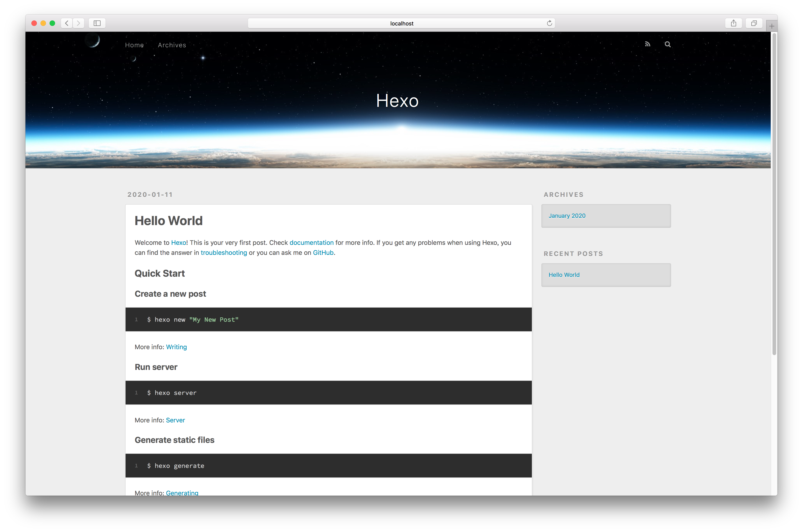Click the browser forward arrow
This screenshot has height=532, width=803.
tap(78, 23)
